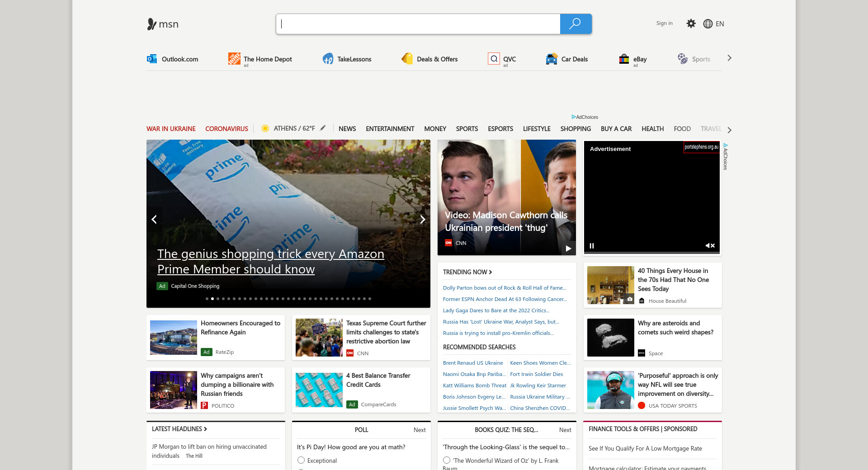868x470 pixels.
Task: Select the Exceptional poll option
Action: [x=301, y=460]
